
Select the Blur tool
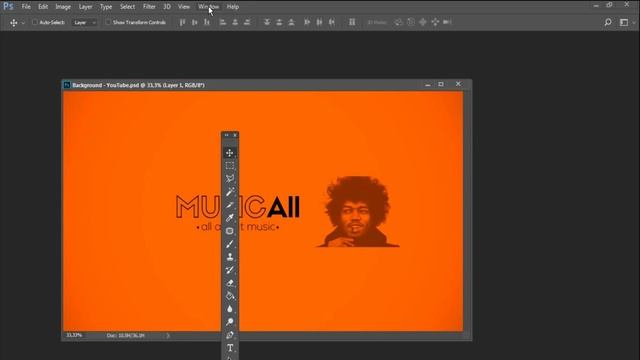229,309
